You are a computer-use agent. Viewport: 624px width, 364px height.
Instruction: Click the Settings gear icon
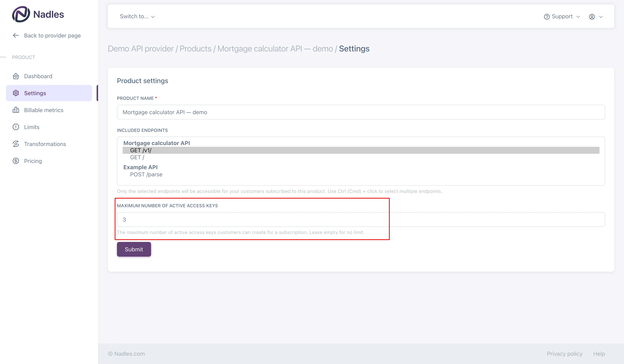pos(16,93)
